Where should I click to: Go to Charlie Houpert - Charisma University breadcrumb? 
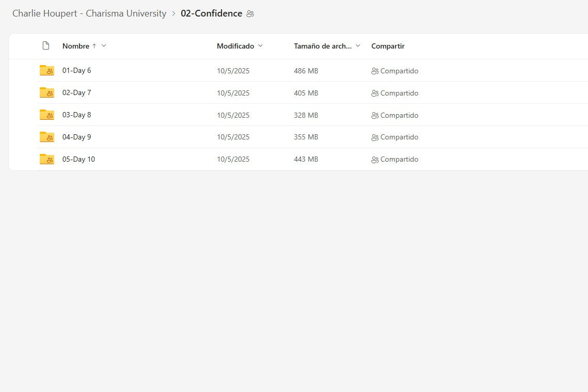[89, 13]
